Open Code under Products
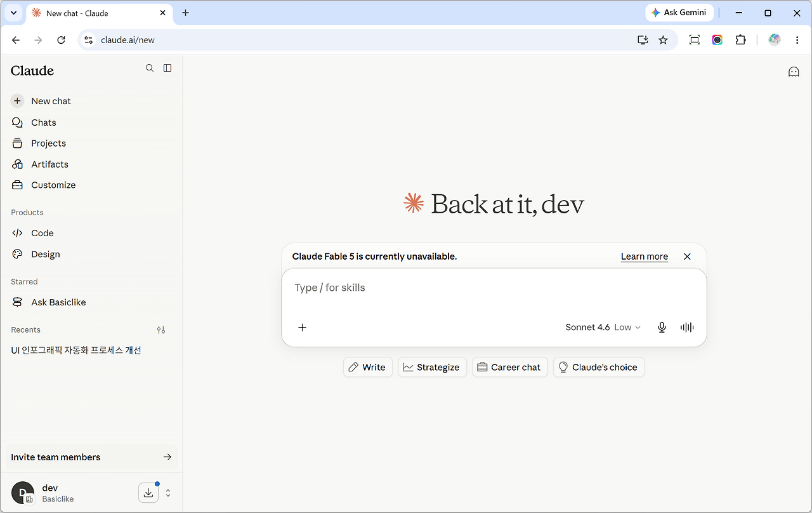Viewport: 812px width, 513px height. tap(91, 233)
